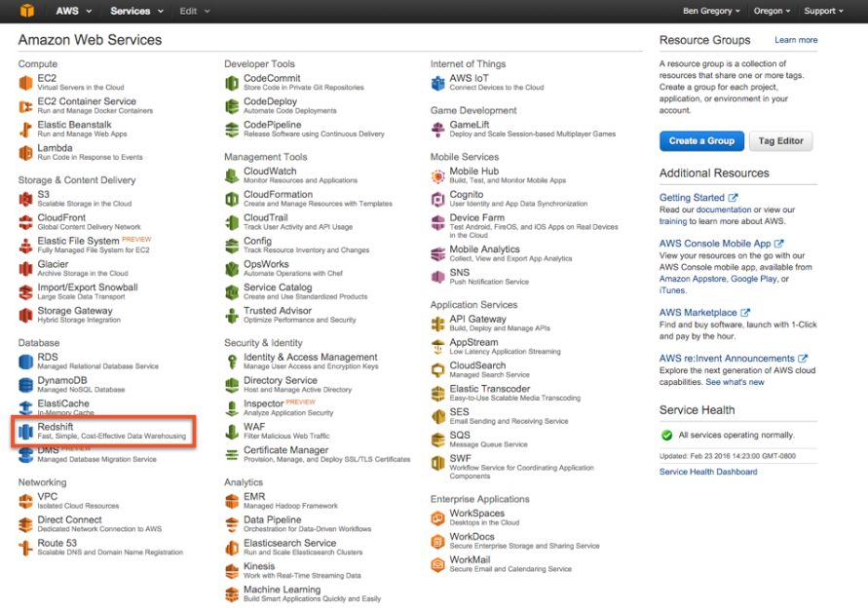Follow the Learn more link

pyautogui.click(x=796, y=40)
